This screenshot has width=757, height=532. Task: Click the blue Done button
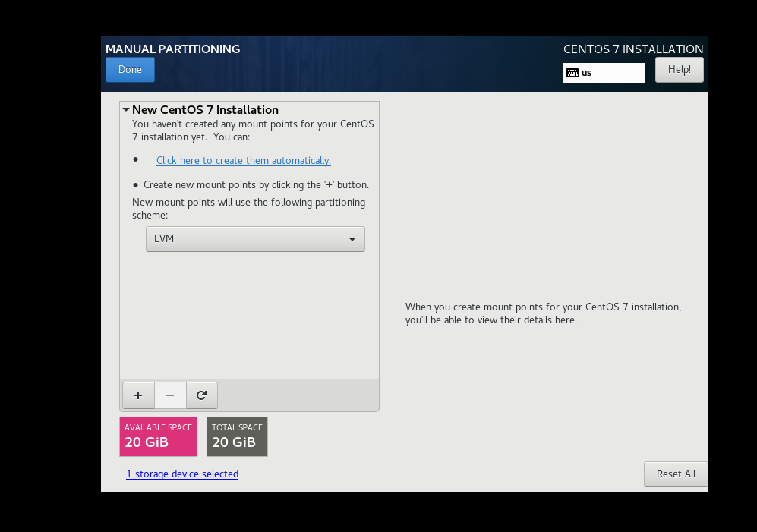(x=130, y=70)
